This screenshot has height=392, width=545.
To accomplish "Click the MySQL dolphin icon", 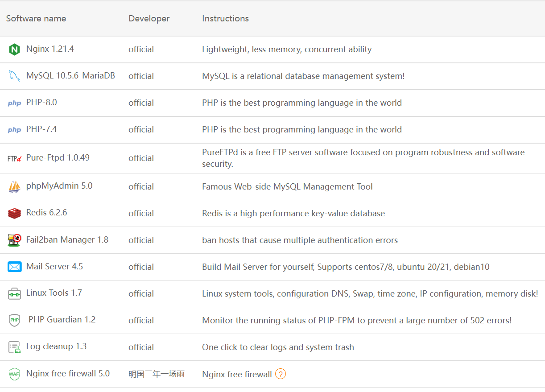I will [14, 76].
